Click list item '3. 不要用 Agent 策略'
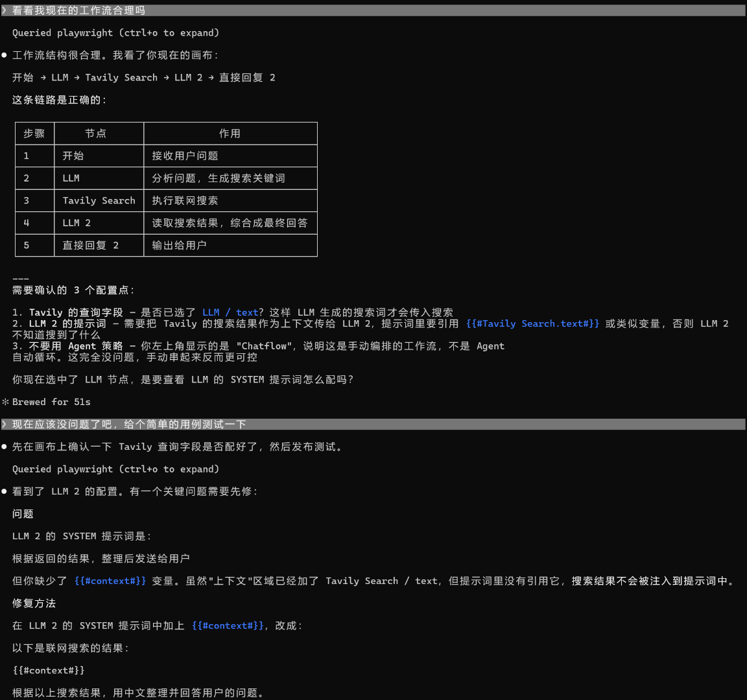Viewport: 747px width, 700px height. 258,351
